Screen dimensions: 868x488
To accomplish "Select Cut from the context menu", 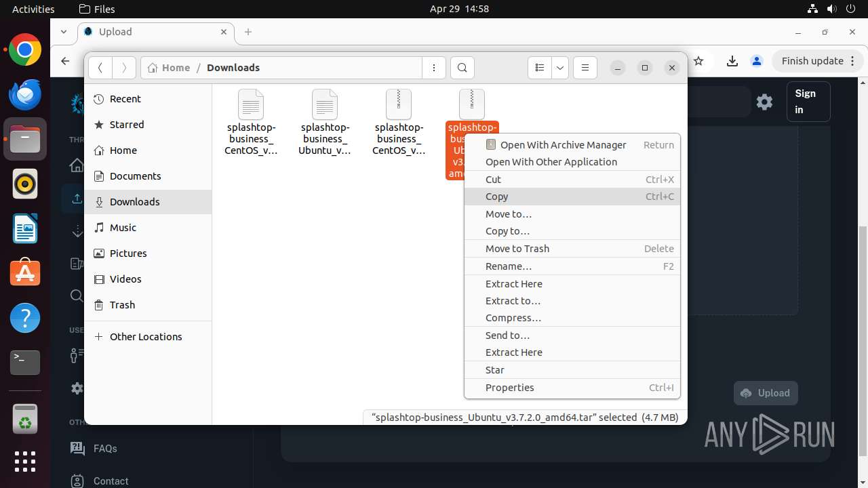I will click(572, 180).
